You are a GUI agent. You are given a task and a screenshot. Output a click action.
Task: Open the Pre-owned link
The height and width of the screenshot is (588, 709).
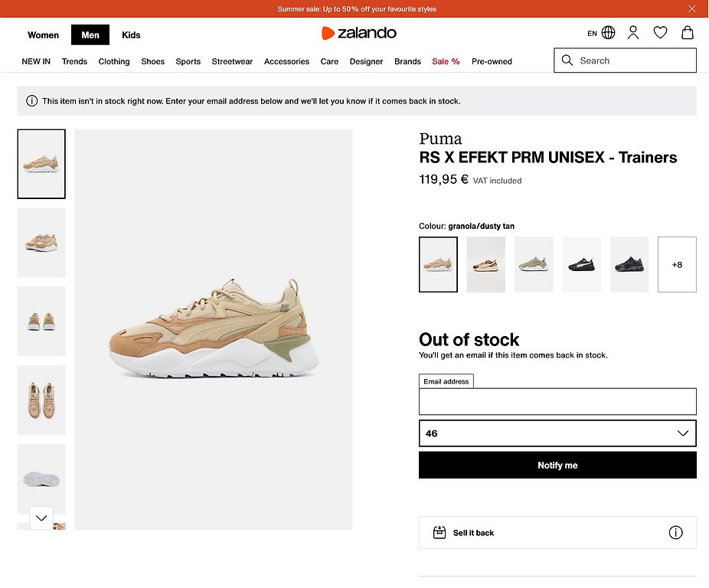pos(492,61)
